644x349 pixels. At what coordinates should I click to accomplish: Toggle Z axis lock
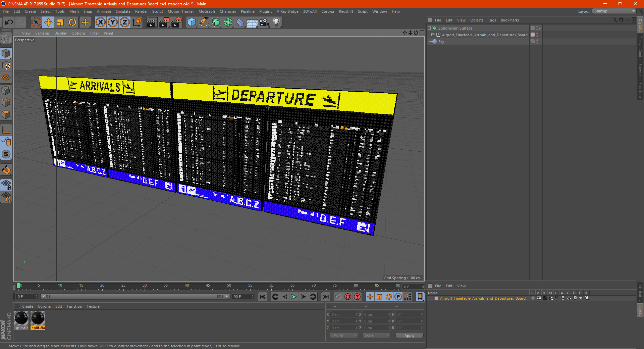coord(125,22)
